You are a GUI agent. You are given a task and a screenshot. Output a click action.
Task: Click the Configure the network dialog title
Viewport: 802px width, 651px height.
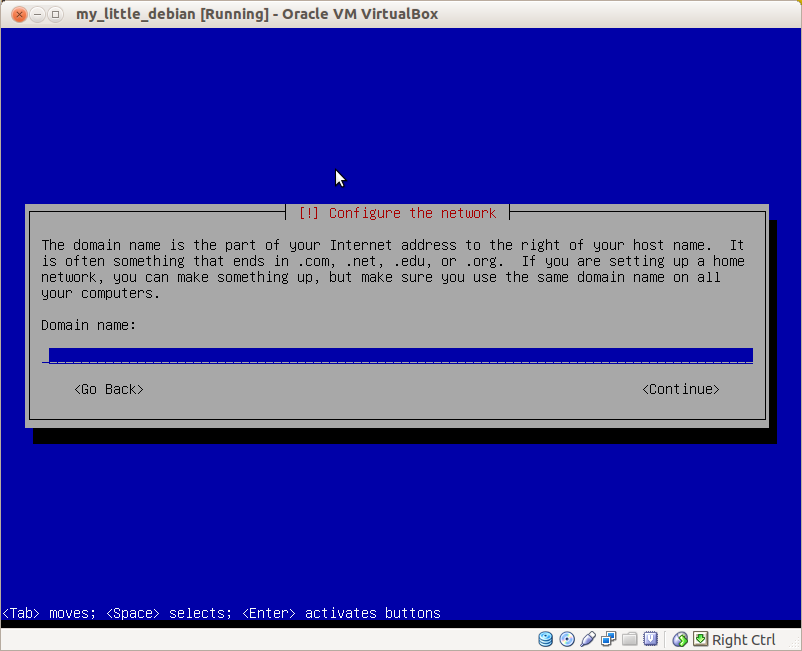tap(397, 213)
